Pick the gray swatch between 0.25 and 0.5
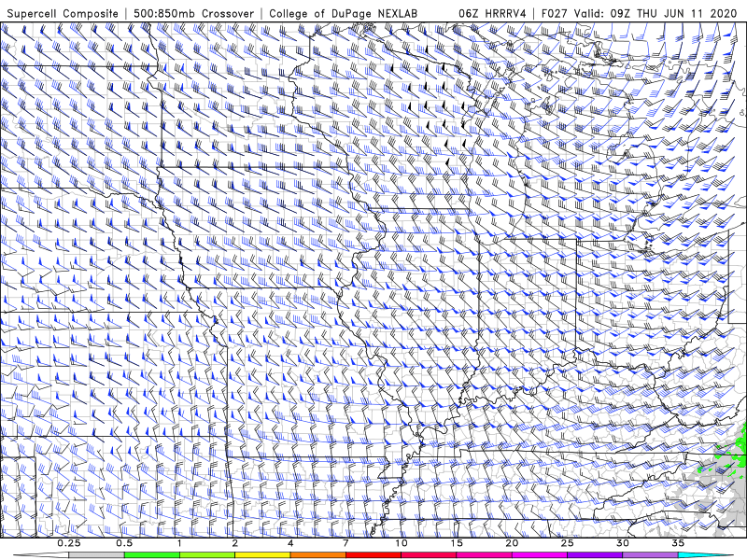The height and width of the screenshot is (560, 747). [97, 555]
